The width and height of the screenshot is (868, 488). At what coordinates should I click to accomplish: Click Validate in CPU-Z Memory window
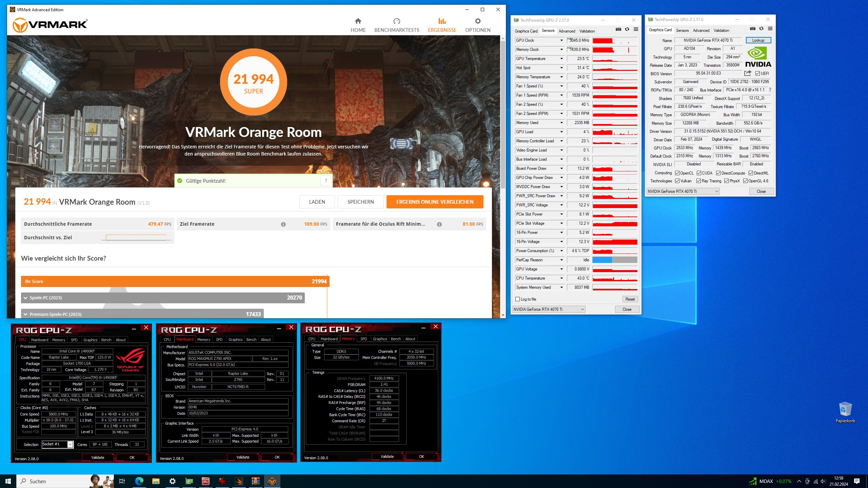pyautogui.click(x=387, y=456)
